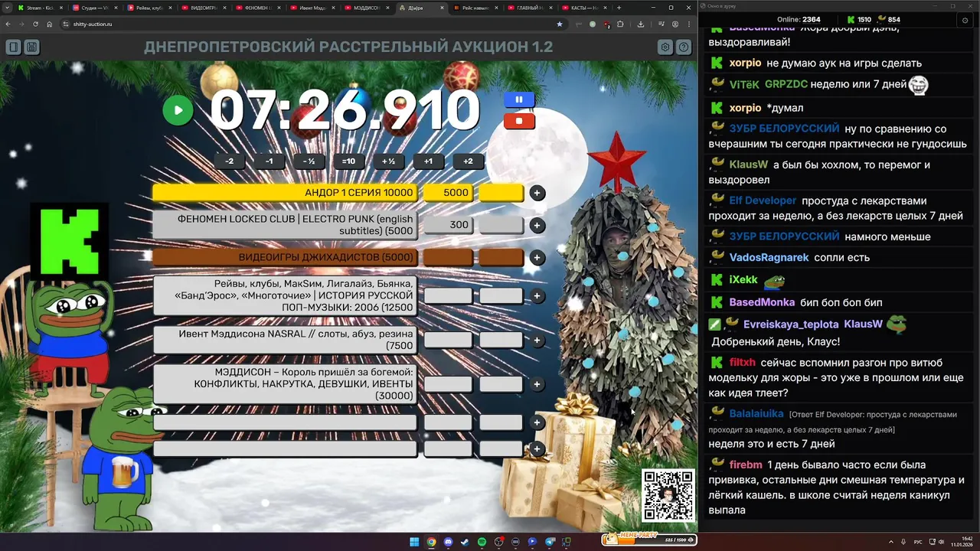Click plus button on ФЕНОМЕН LOCKED CLUB row
Screen dimensions: 980x551
(537, 225)
